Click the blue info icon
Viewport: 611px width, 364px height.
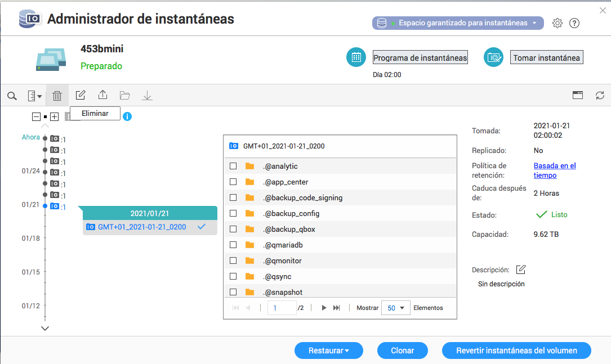click(x=127, y=116)
